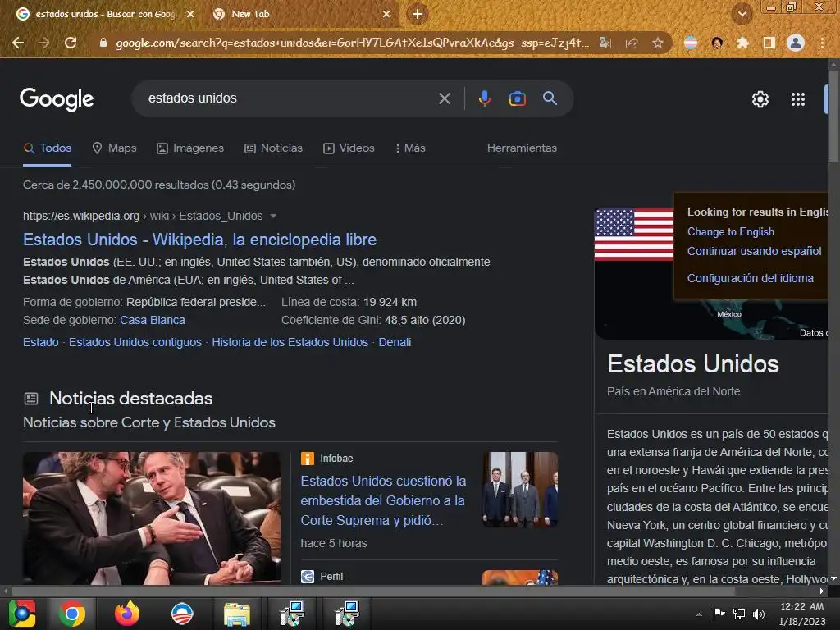
Task: Open the file explorer folder in taskbar
Action: click(x=237, y=614)
